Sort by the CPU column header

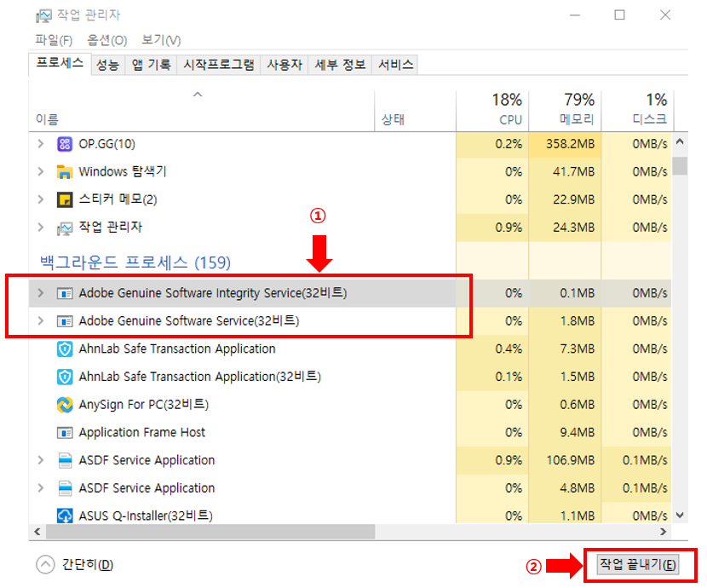coord(492,111)
